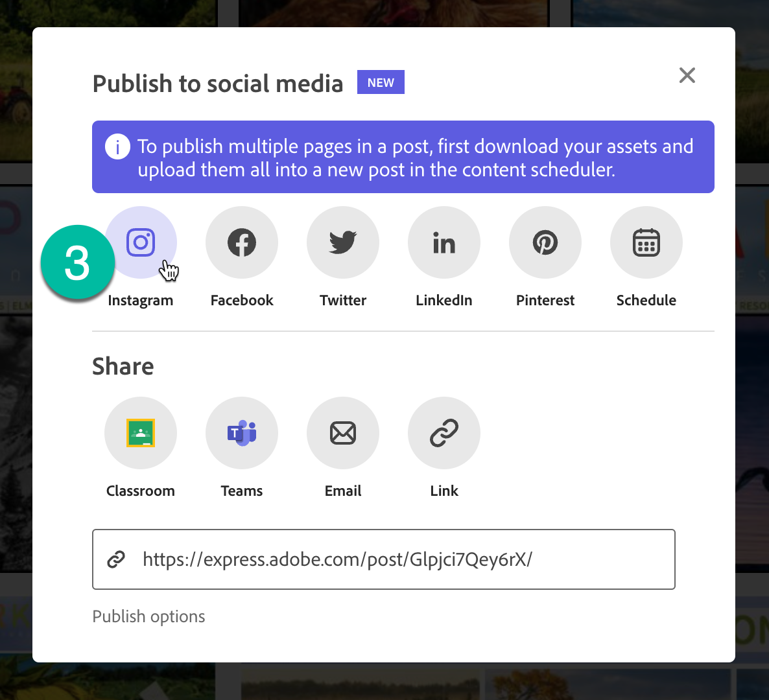Click the "Share" section heading
The image size is (769, 700).
coord(123,366)
